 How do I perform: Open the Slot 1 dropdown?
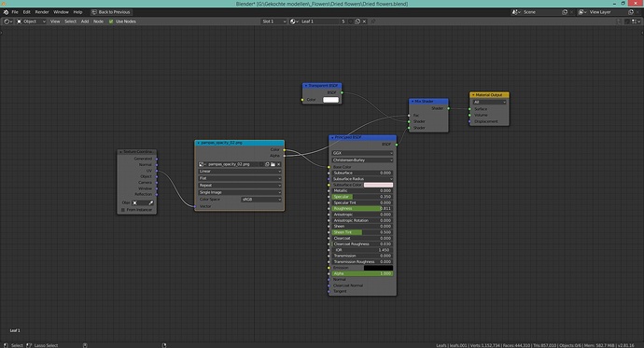(x=273, y=21)
